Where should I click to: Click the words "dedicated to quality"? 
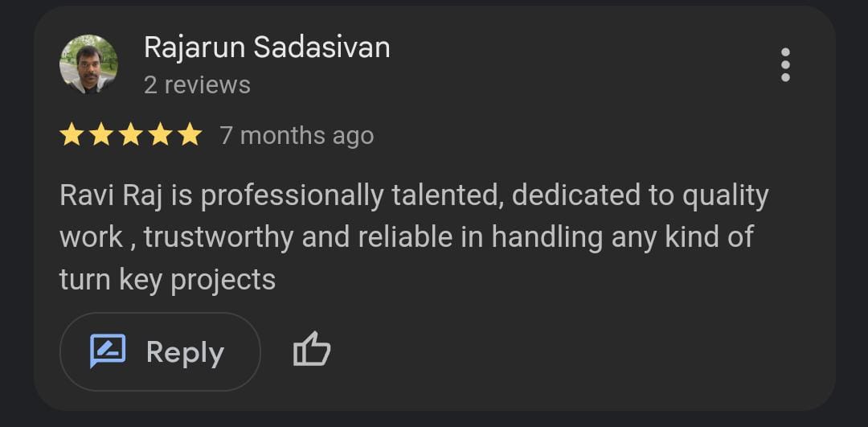point(640,195)
